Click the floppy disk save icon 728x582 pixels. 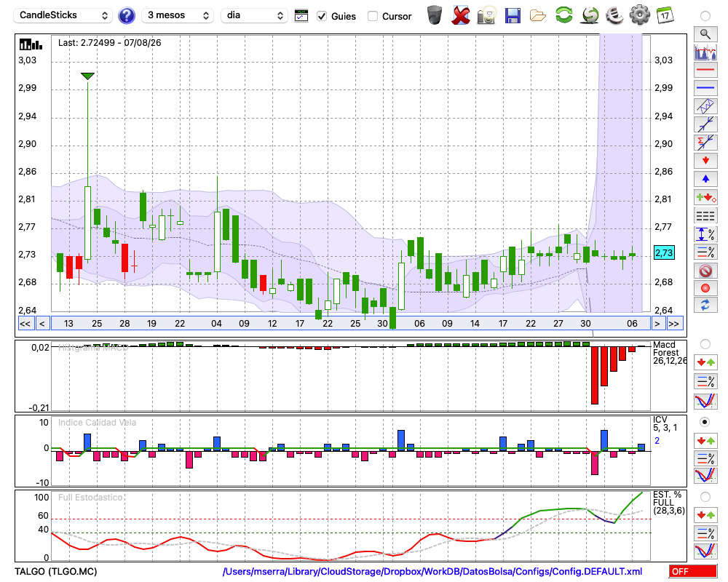click(x=513, y=16)
